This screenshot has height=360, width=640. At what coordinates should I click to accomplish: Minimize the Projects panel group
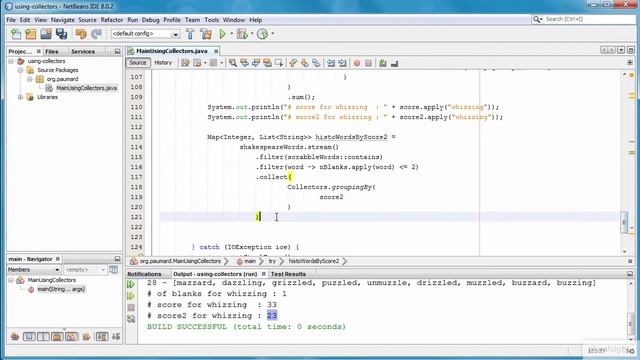(x=117, y=51)
